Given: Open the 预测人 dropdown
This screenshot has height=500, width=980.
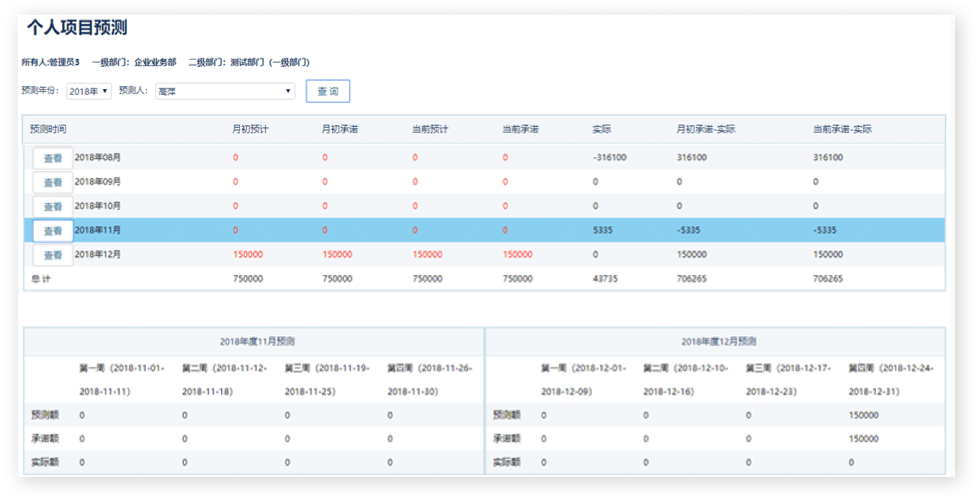Looking at the screenshot, I should tap(225, 91).
